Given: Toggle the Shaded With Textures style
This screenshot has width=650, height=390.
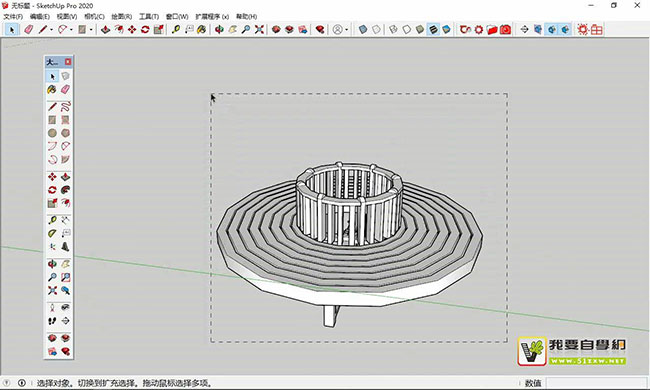Looking at the screenshot, I should (433, 29).
